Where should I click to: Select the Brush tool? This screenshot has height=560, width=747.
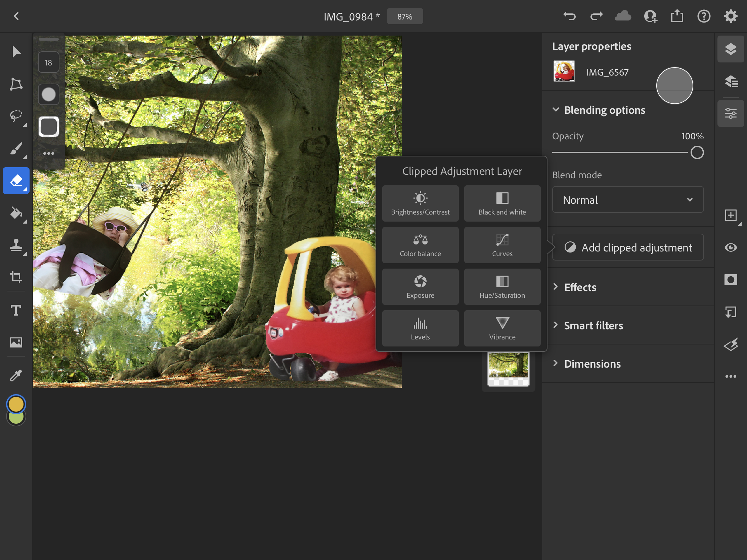click(x=16, y=148)
